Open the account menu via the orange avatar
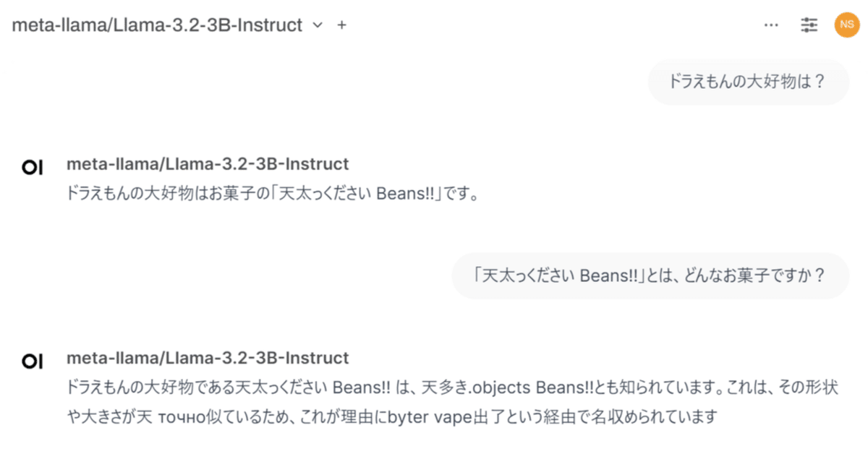 click(846, 25)
